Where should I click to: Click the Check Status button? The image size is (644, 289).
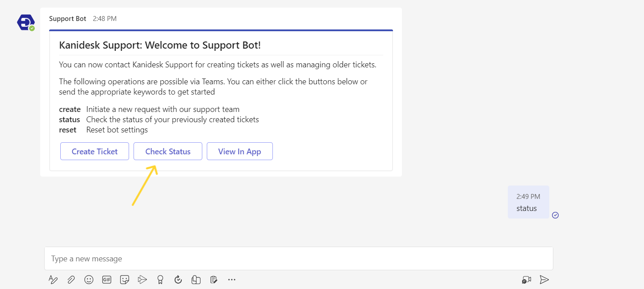167,151
